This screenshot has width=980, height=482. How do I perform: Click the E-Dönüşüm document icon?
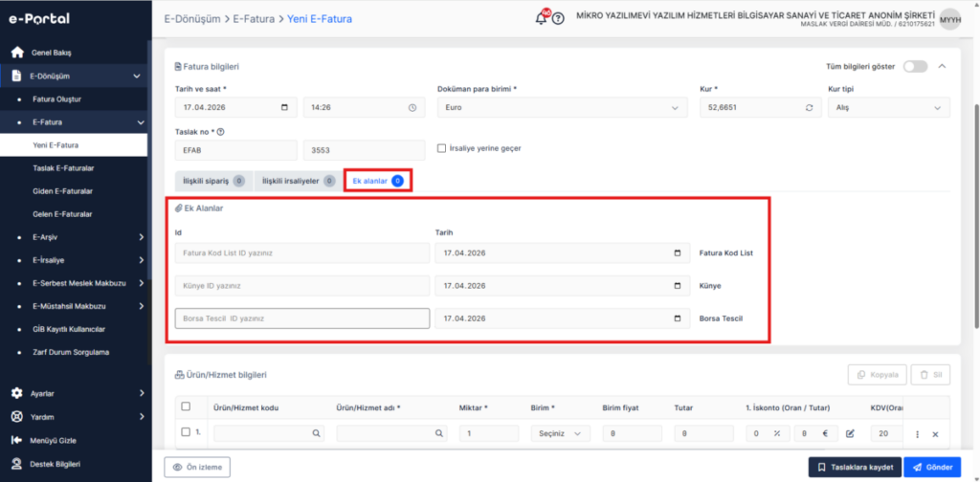[x=17, y=77]
